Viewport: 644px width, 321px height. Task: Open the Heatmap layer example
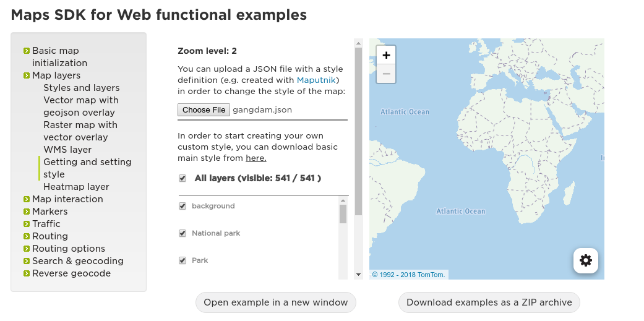76,187
